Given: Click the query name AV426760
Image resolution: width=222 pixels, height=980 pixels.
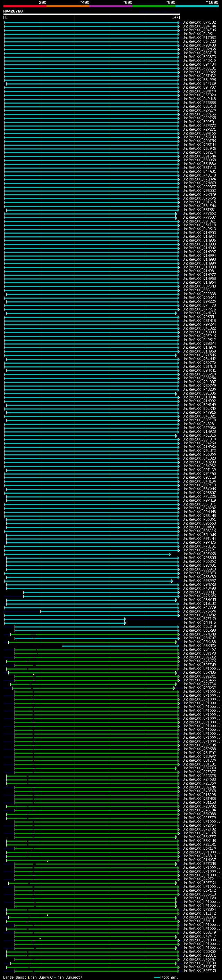Looking at the screenshot, I should (13, 11).
